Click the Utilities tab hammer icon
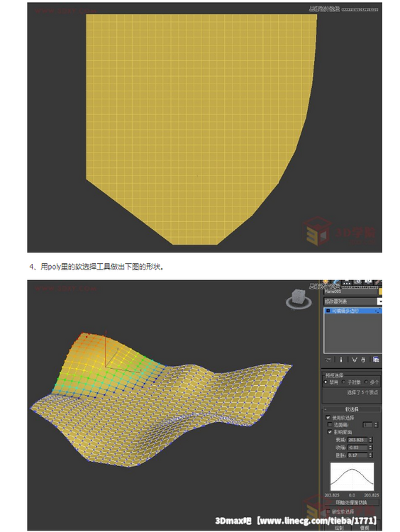400x532 pixels. 378,282
